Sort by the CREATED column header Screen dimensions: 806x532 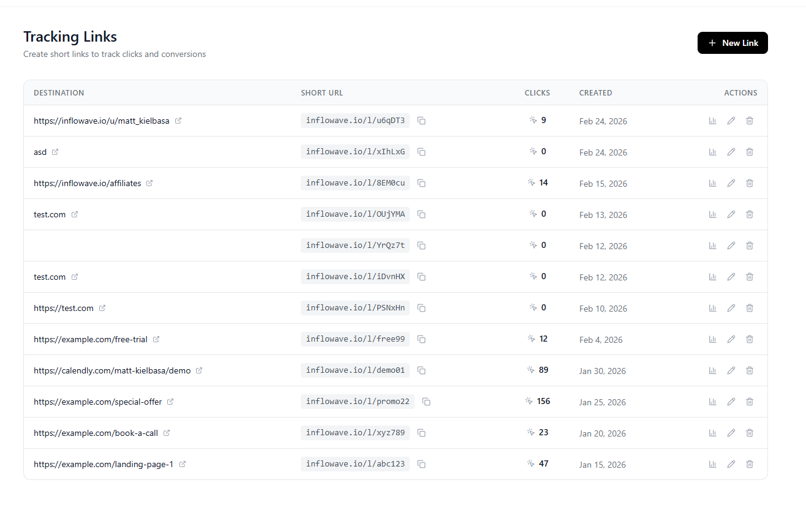click(x=595, y=92)
